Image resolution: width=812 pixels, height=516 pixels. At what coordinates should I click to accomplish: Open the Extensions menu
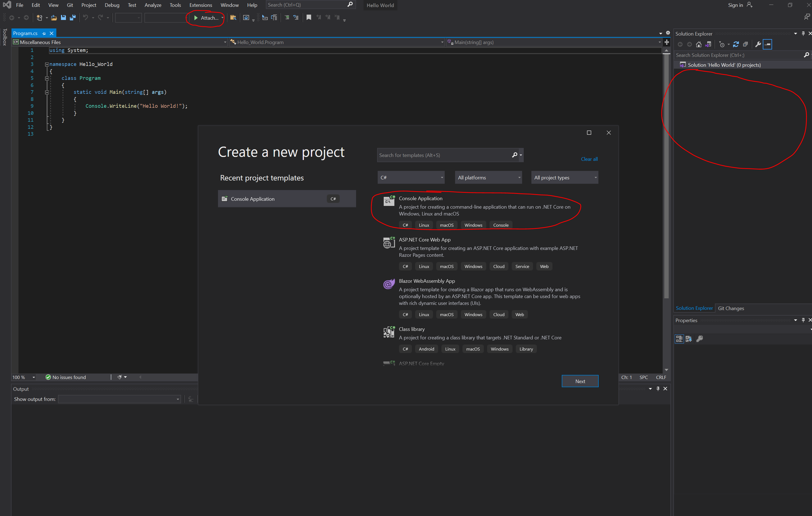(200, 5)
